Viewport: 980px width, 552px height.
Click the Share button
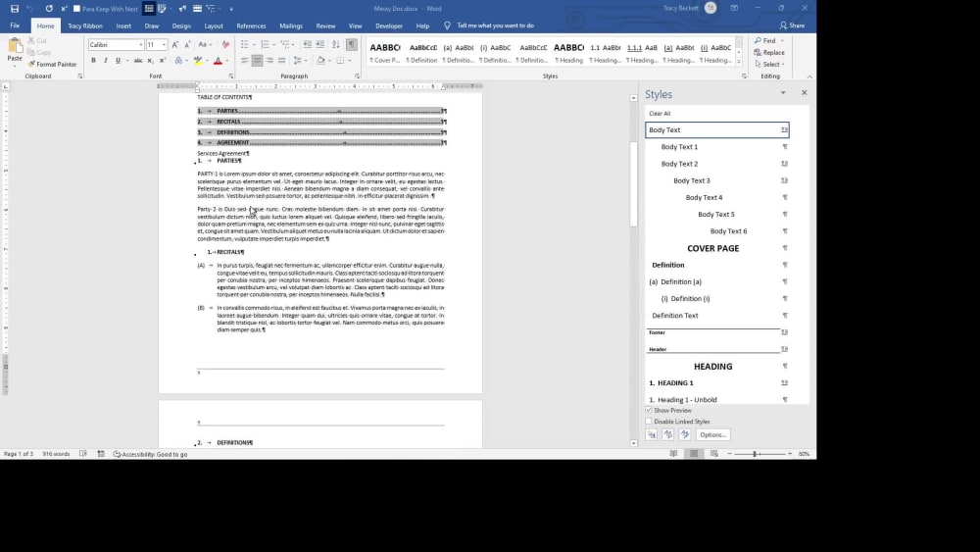(x=792, y=25)
